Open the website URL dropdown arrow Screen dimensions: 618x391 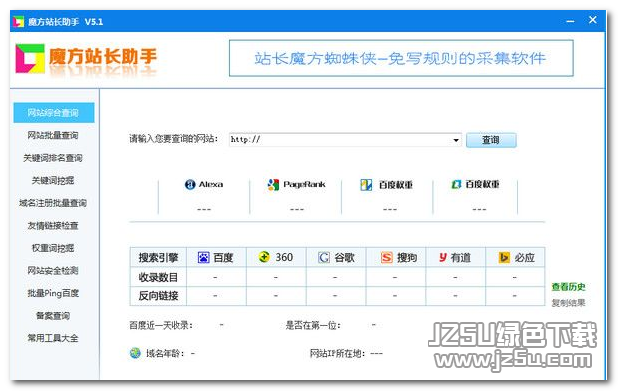point(456,140)
